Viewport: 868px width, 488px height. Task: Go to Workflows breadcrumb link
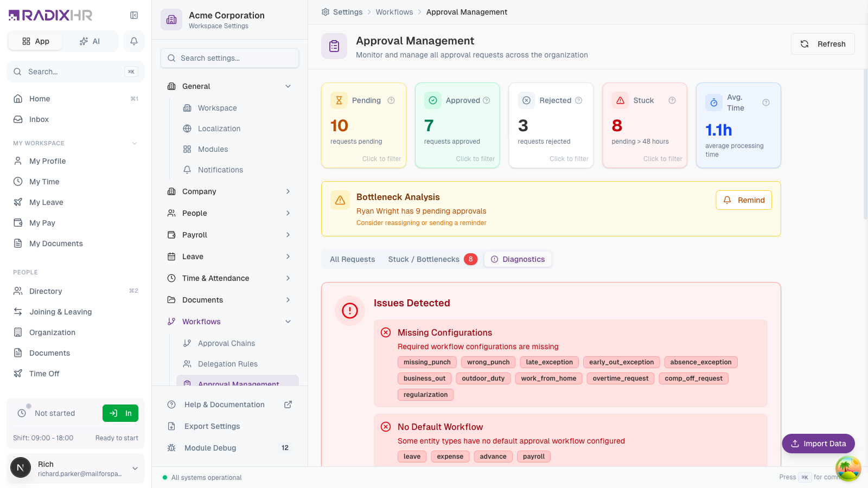394,12
